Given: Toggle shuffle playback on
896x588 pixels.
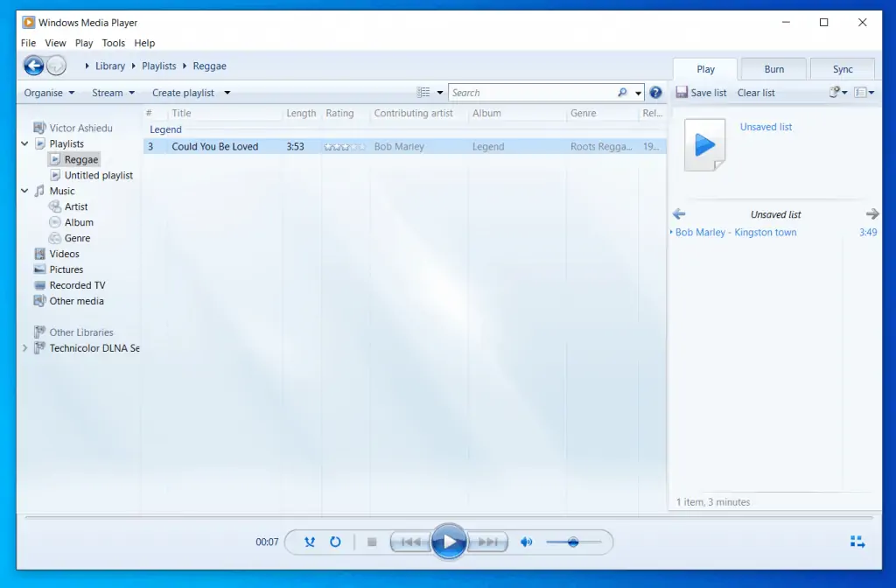Looking at the screenshot, I should (309, 542).
